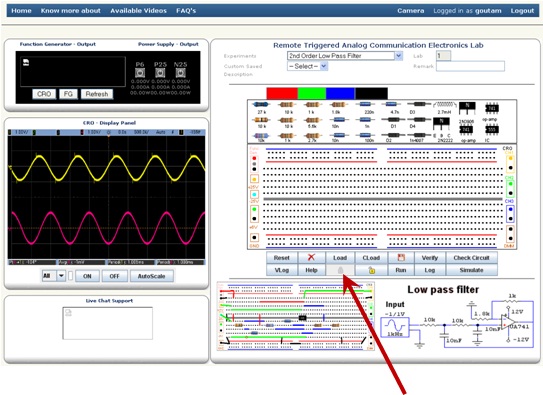
Task: Click the red X delete icon
Action: (x=311, y=258)
